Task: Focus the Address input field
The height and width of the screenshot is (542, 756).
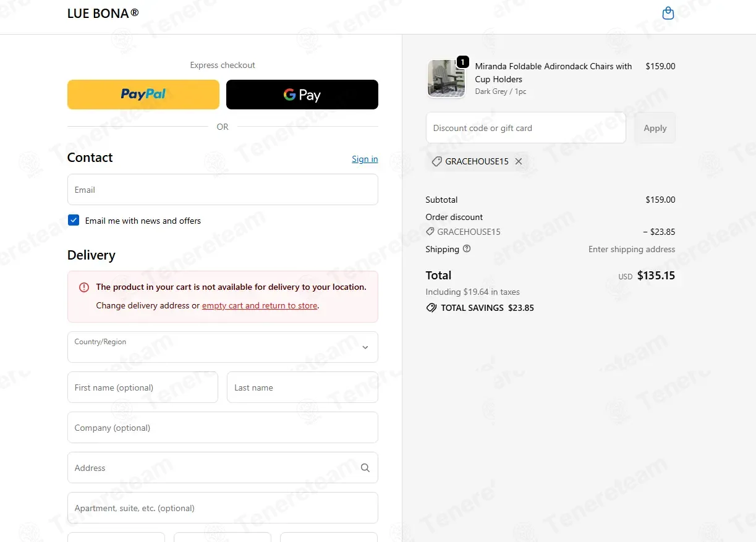Action: tap(223, 467)
